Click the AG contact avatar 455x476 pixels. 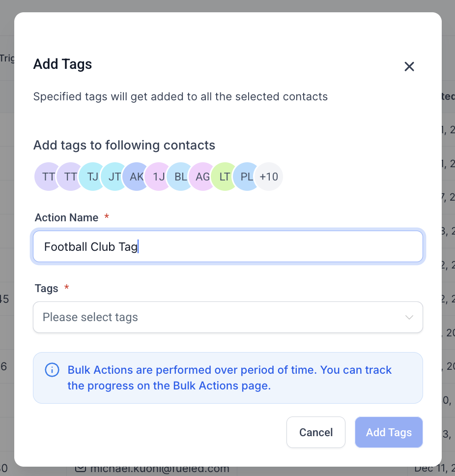(x=202, y=177)
